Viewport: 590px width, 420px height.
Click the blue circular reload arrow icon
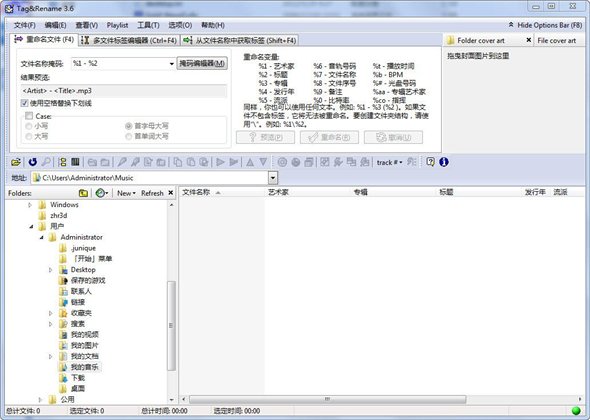tap(33, 162)
